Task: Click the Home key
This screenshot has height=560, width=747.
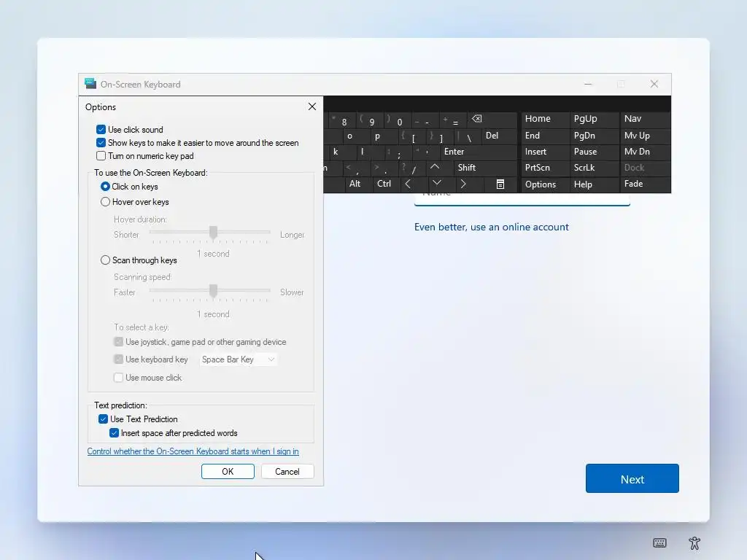Action: tap(544, 119)
